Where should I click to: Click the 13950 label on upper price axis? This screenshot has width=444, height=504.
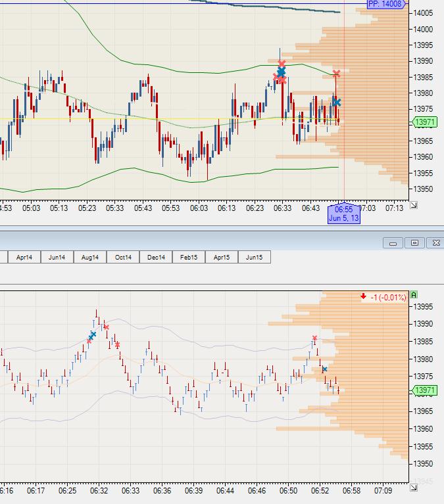click(x=423, y=189)
